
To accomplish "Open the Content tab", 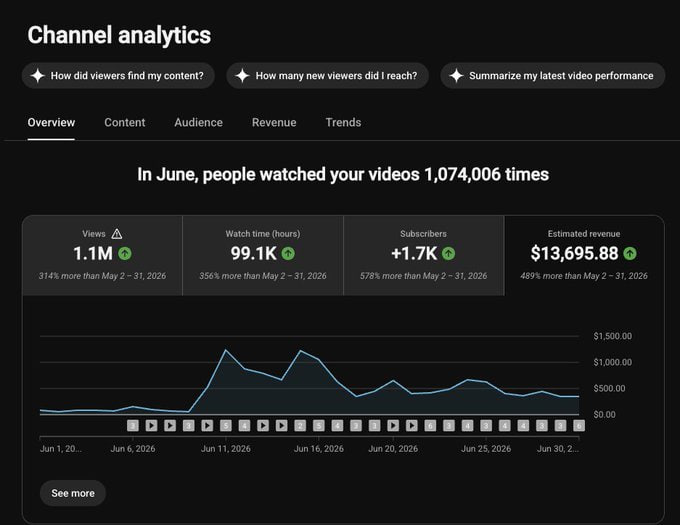I will tap(124, 123).
